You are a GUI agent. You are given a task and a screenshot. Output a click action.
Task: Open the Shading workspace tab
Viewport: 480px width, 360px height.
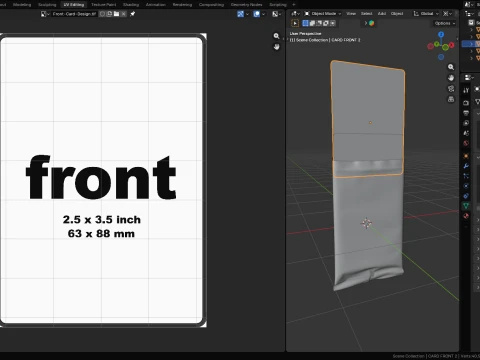click(x=131, y=5)
